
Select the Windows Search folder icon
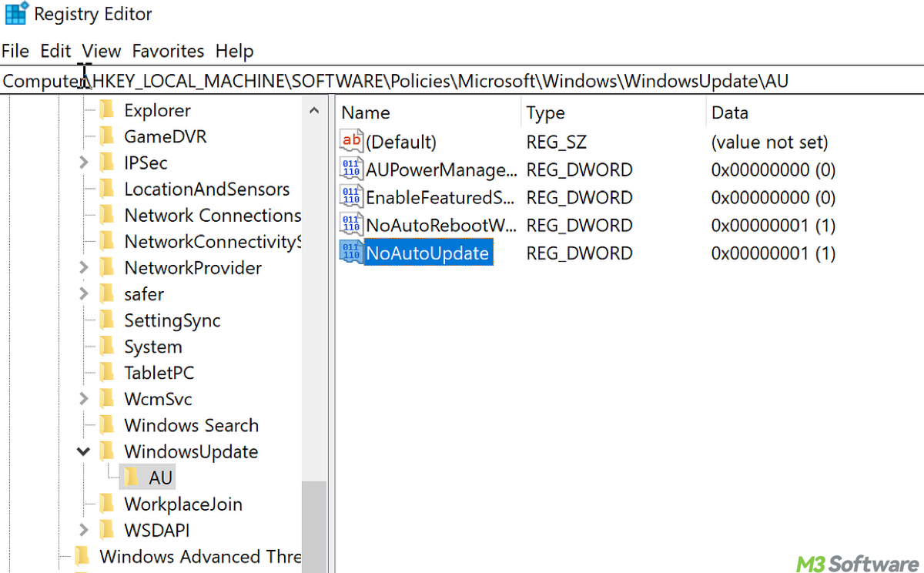pos(107,425)
